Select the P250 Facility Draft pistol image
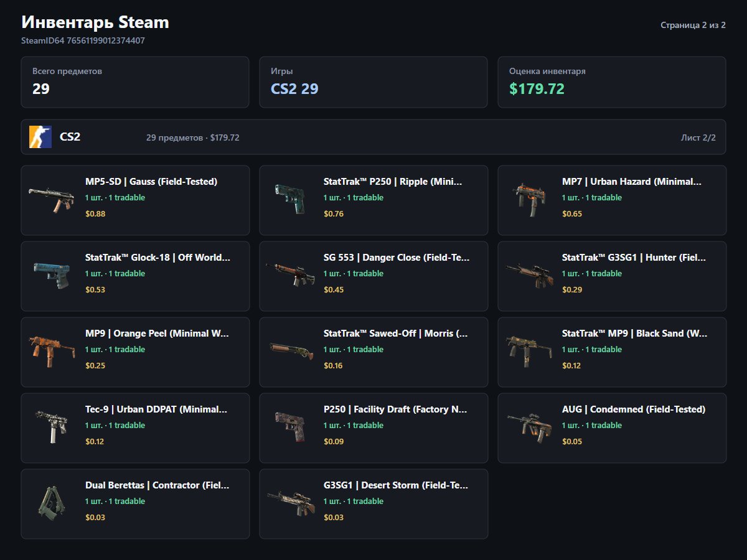 click(x=290, y=426)
